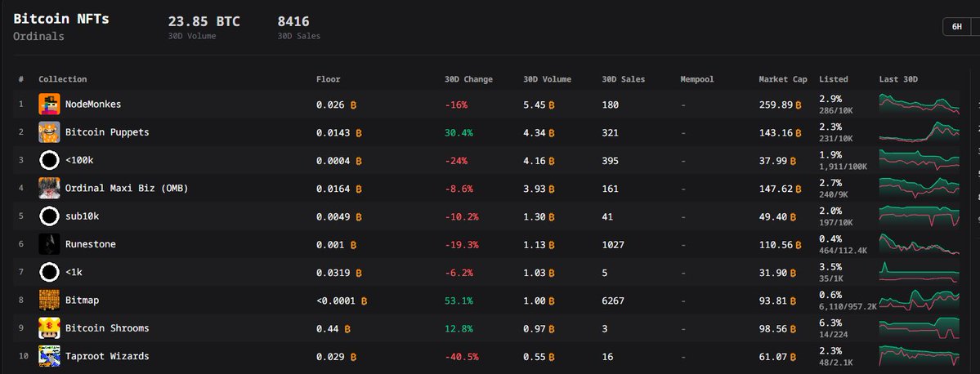Click Bitcoin Shrooms 0.44 floor price
The image size is (980, 374).
click(328, 328)
